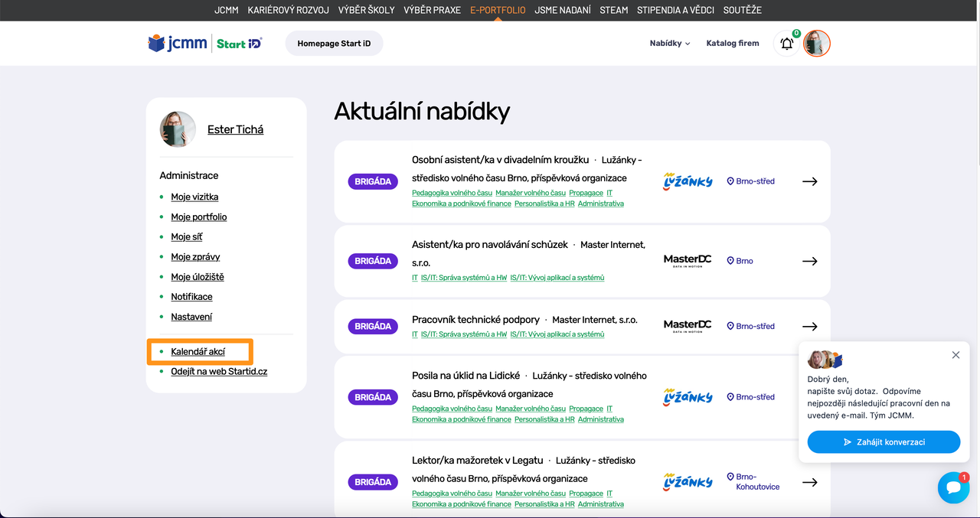980x518 pixels.
Task: Click the user avatar in header
Action: click(x=817, y=44)
